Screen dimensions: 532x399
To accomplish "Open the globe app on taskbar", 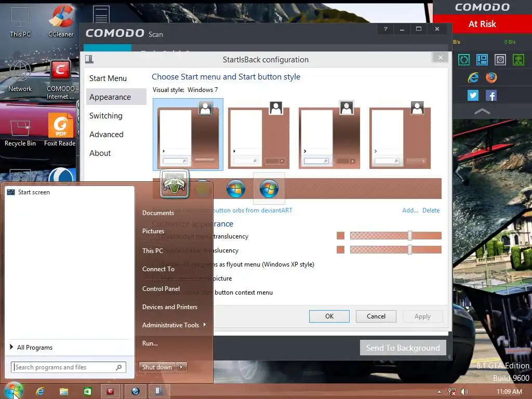I will [x=136, y=391].
